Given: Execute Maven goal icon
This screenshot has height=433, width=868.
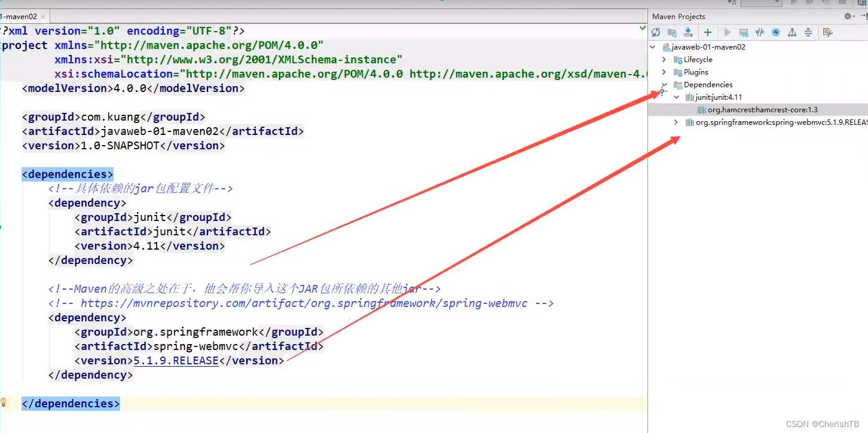Looking at the screenshot, I should [x=744, y=32].
